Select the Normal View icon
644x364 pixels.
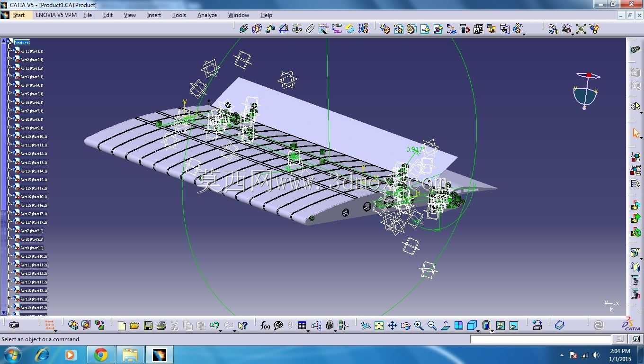445,326
